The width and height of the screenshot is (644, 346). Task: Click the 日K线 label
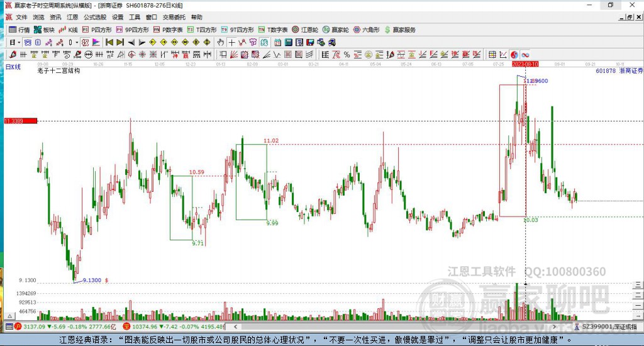tap(13, 67)
